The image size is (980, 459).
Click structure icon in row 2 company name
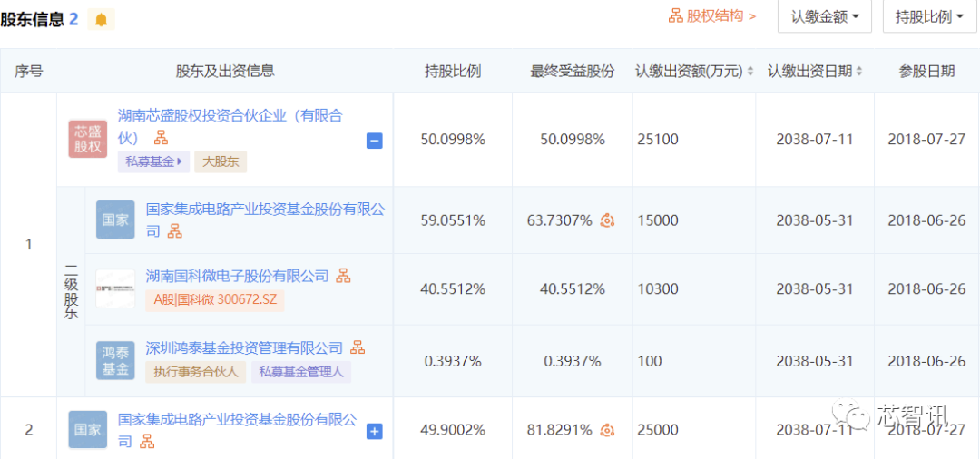coord(147,442)
